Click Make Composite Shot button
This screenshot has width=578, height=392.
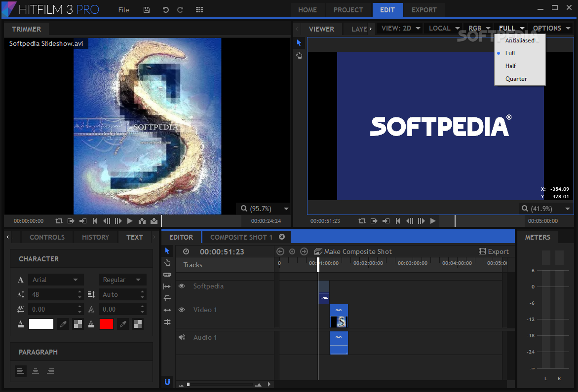[353, 252]
